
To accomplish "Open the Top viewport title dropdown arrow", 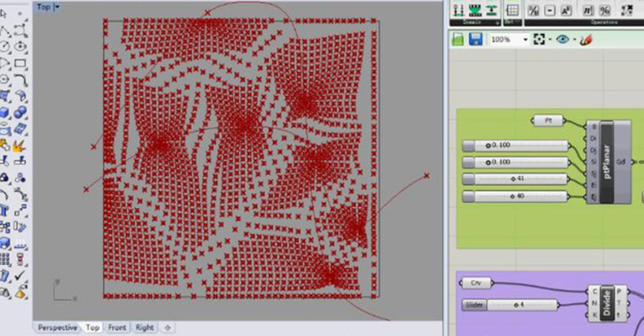I will point(57,7).
